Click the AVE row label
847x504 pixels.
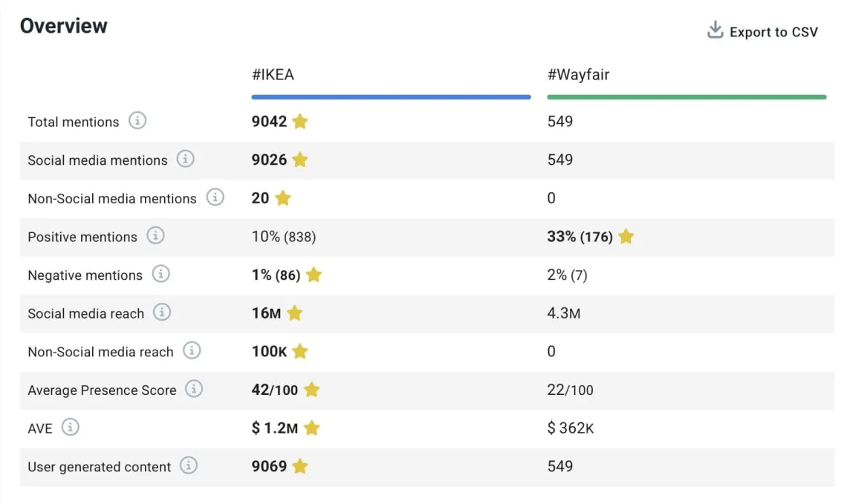40,428
